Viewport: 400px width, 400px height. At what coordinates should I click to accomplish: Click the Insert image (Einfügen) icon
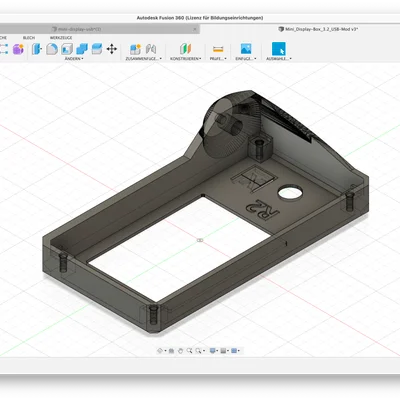tap(246, 49)
